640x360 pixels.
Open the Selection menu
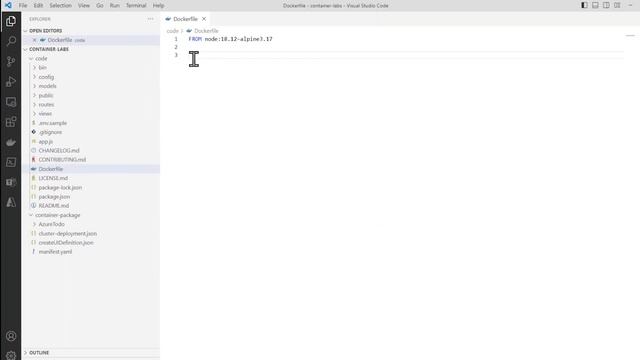(60, 5)
